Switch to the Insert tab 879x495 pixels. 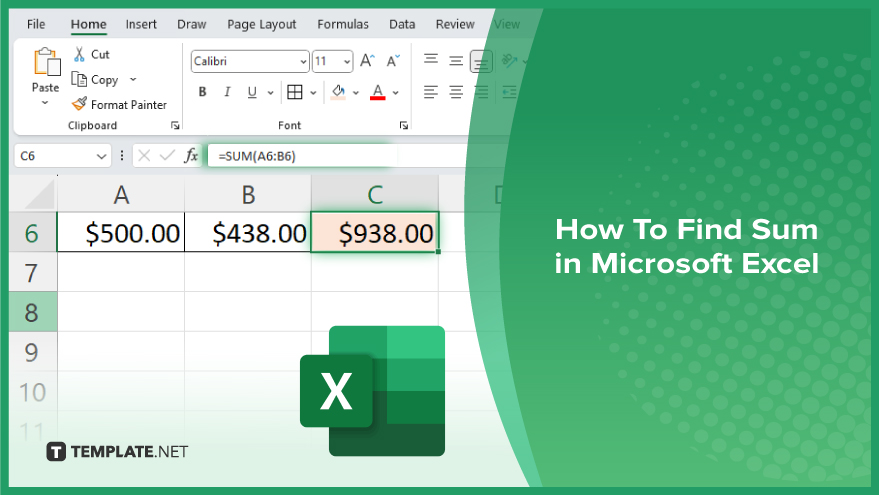point(141,24)
